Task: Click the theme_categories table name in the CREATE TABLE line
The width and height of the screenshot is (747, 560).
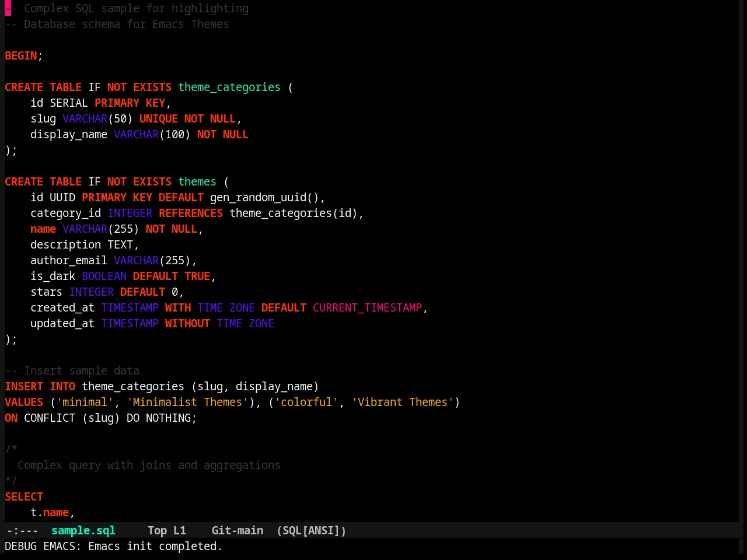Action: [x=229, y=87]
